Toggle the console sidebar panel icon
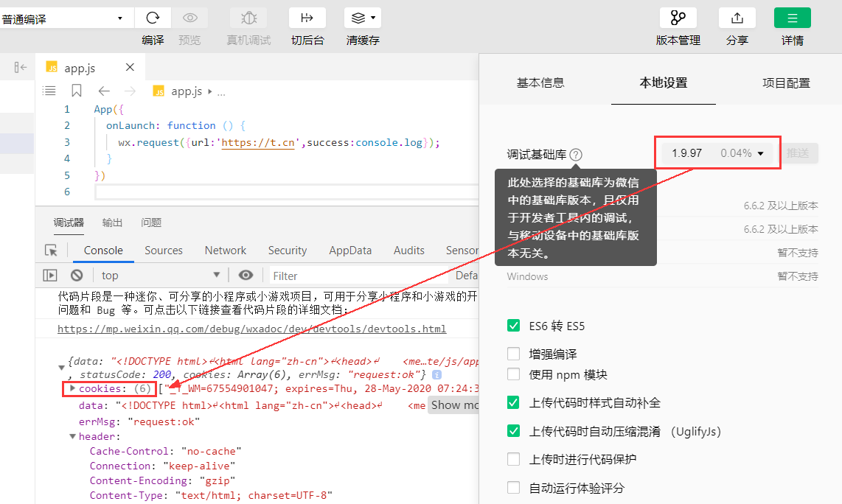842x504 pixels. tap(50, 276)
